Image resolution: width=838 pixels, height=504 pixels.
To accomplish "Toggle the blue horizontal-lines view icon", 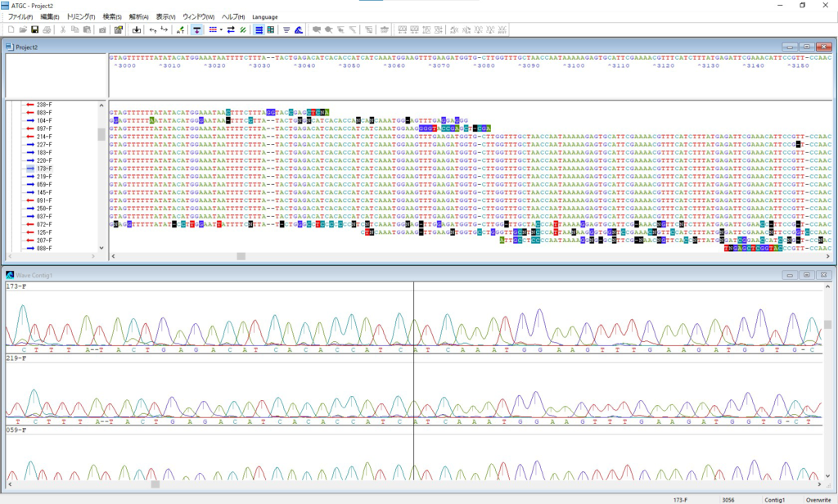I will tap(259, 30).
